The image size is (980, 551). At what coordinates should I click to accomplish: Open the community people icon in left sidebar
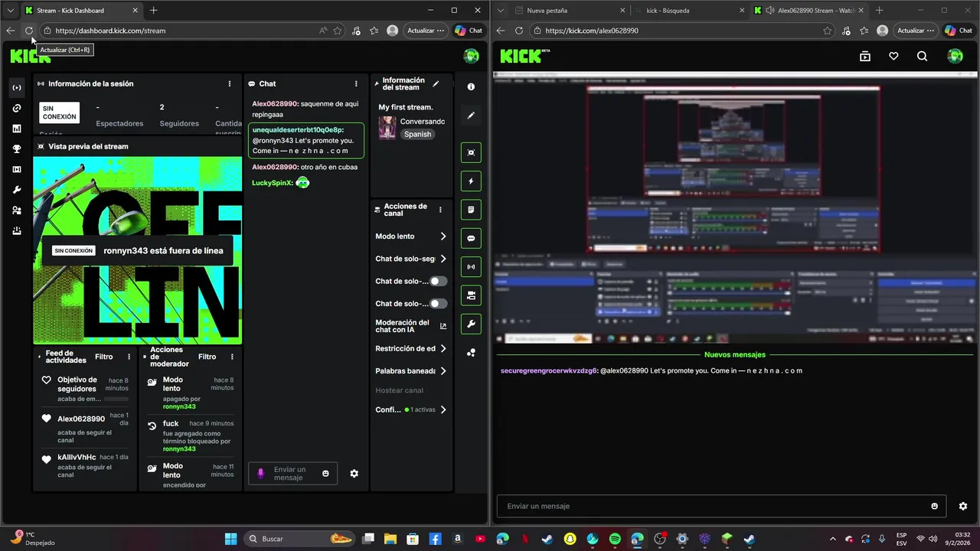pyautogui.click(x=17, y=210)
